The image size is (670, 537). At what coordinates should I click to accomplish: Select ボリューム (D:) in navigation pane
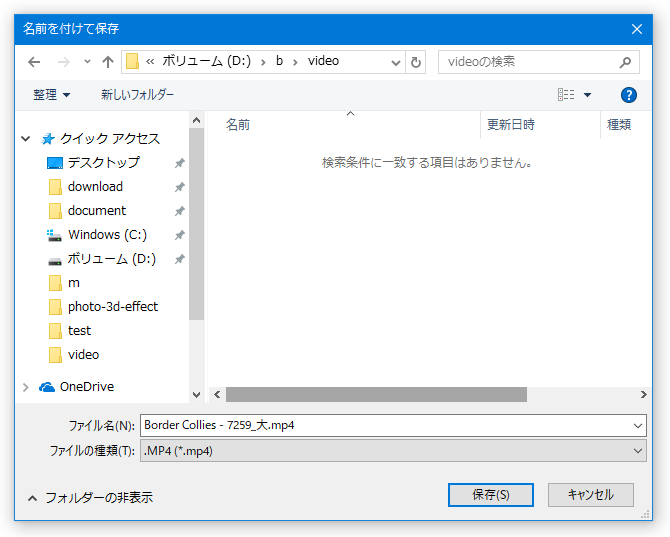tap(112, 259)
